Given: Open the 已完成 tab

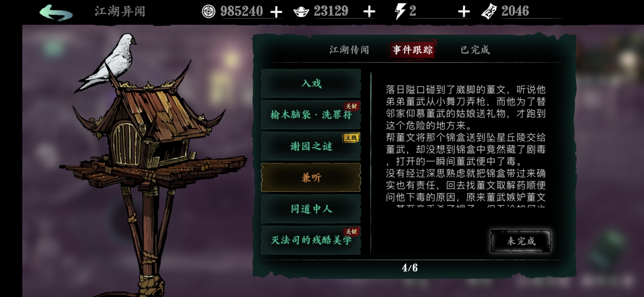Looking at the screenshot, I should (x=475, y=50).
